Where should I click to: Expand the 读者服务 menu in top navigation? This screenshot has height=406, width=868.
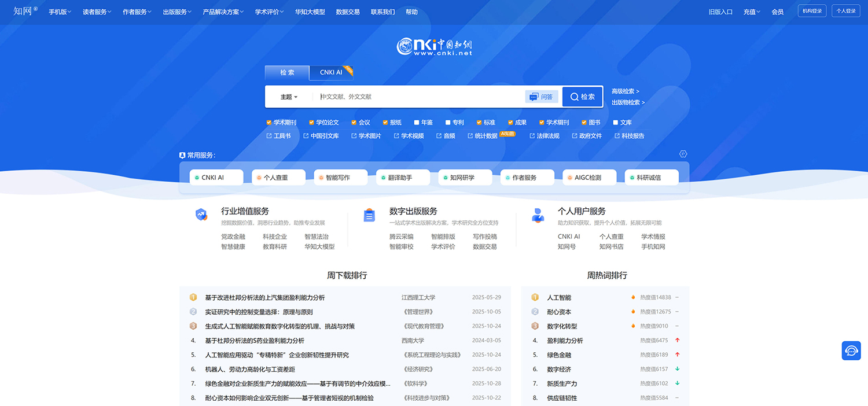97,12
